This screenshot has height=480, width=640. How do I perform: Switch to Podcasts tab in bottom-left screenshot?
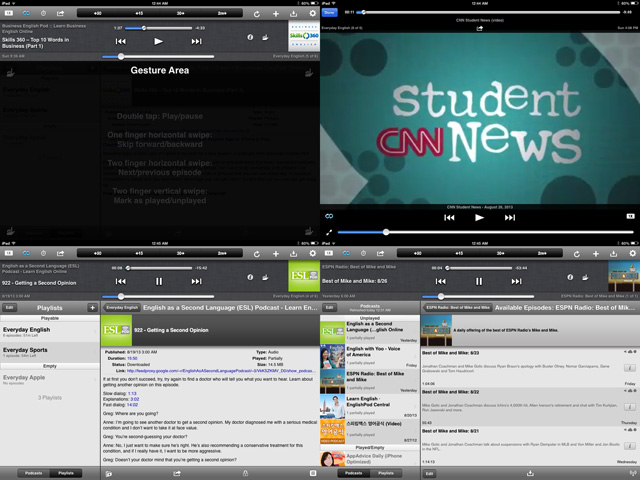[34, 473]
